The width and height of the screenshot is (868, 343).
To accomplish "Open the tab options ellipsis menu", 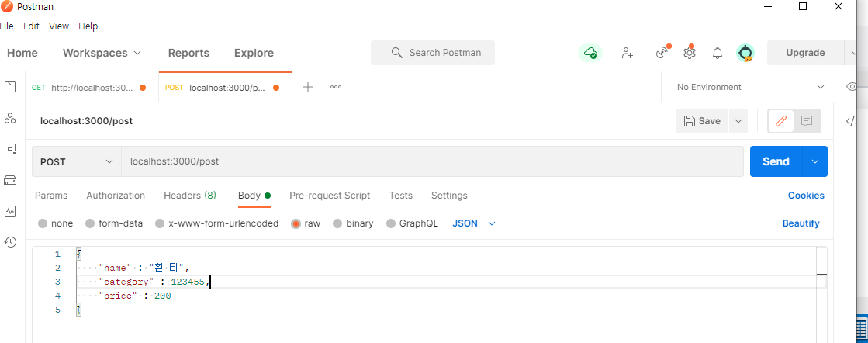I will [x=335, y=87].
